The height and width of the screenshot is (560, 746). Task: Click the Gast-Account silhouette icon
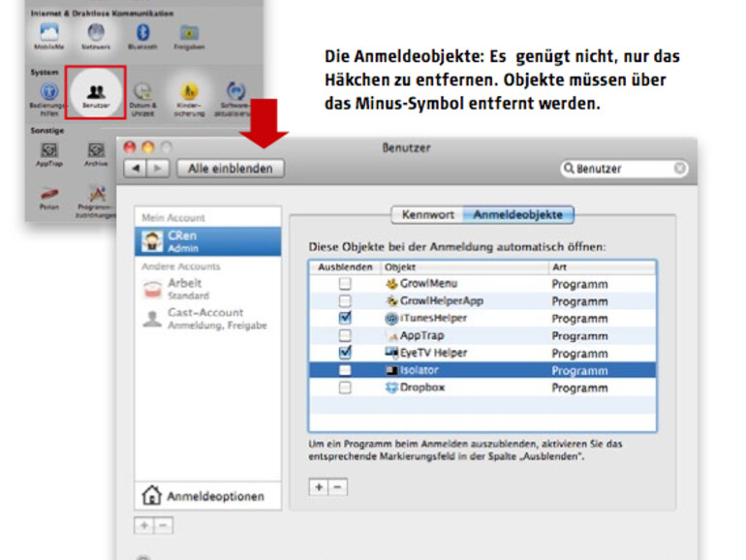(x=152, y=319)
